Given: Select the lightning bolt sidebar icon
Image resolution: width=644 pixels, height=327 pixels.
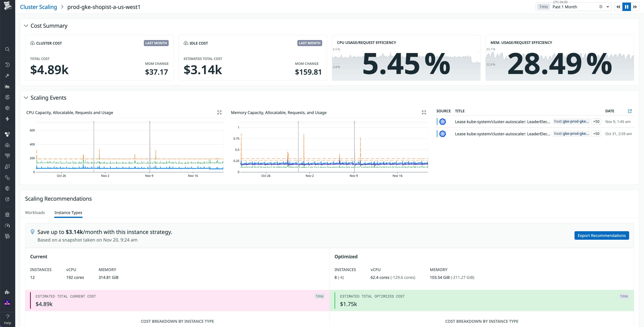Looking at the screenshot, I should click(x=7, y=119).
